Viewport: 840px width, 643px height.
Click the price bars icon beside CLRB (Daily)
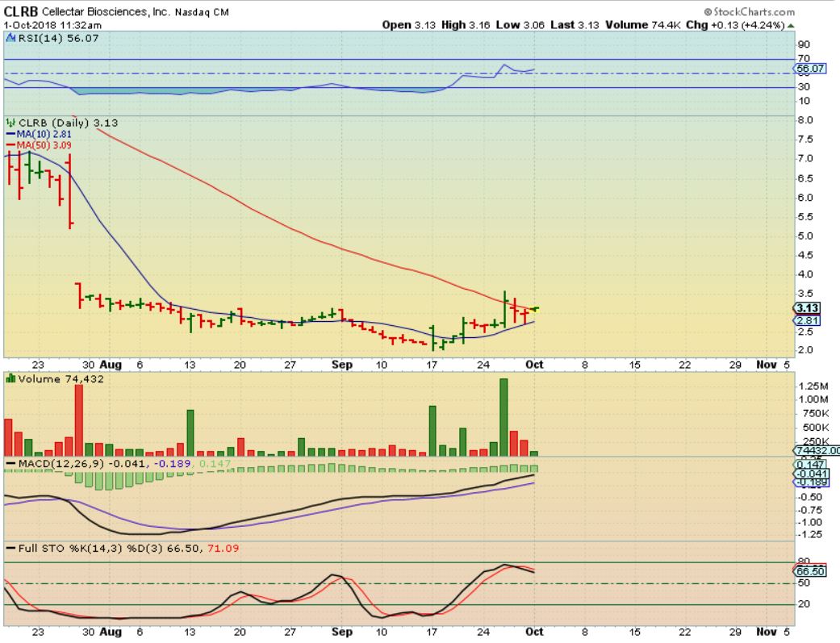coord(10,123)
